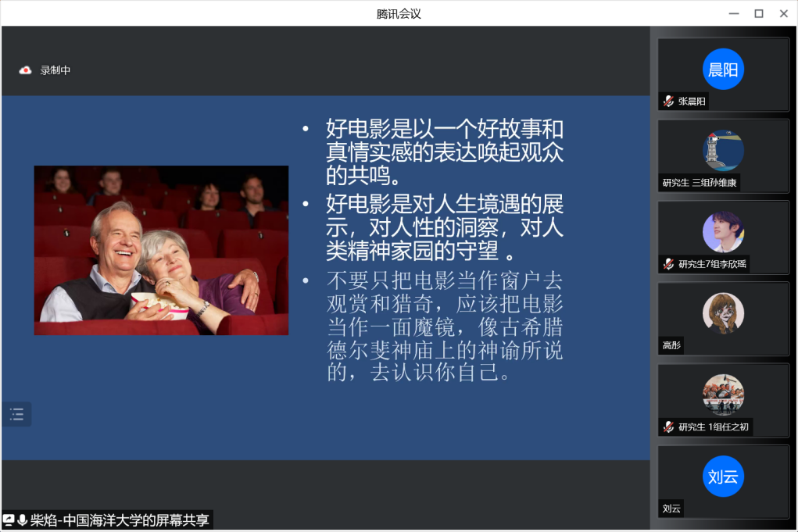Click muted microphone icon beside 1组任之初

[669, 427]
